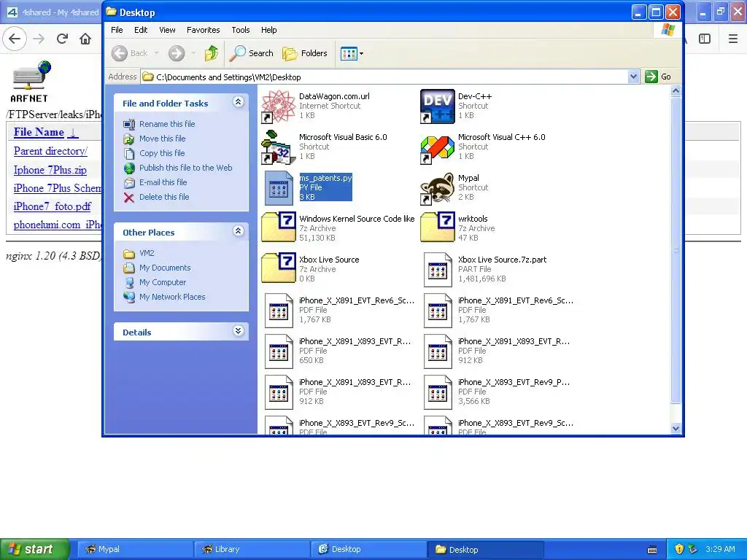
Task: Switch to Mypal taskbar button
Action: click(135, 550)
